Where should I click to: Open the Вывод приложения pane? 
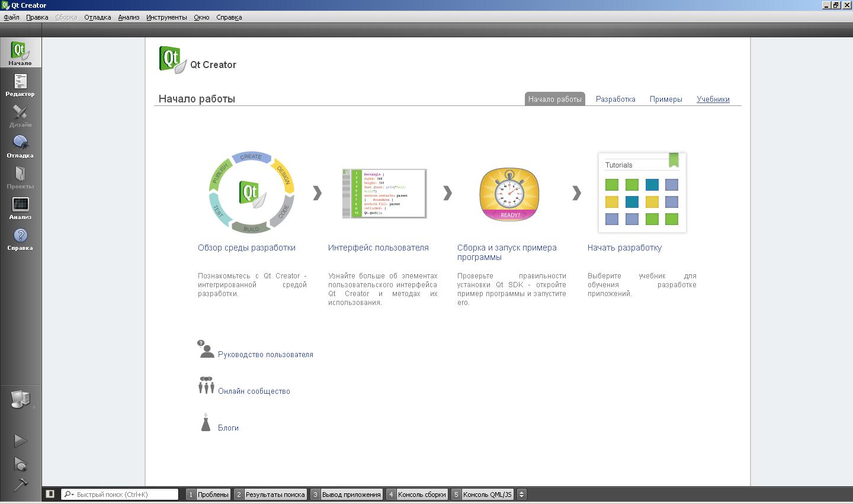346,495
